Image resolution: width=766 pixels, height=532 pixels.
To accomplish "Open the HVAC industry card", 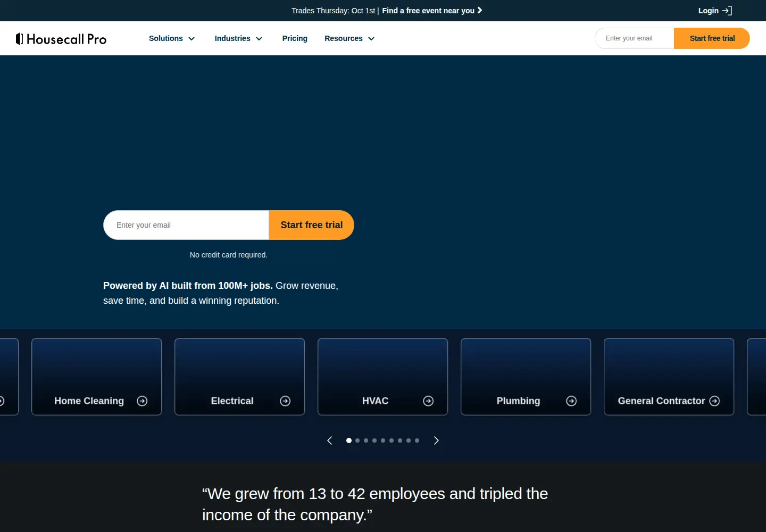I will point(383,377).
